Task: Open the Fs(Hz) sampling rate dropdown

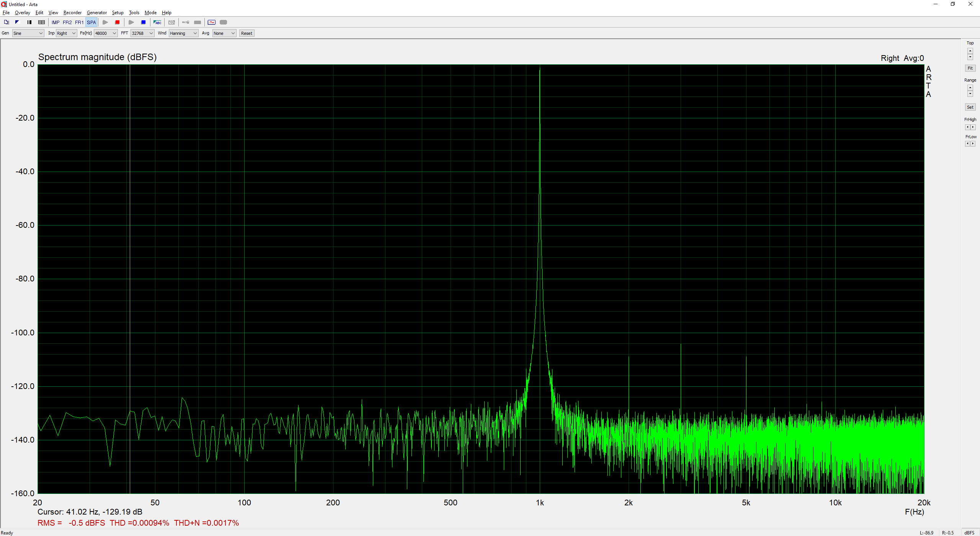Action: point(106,33)
